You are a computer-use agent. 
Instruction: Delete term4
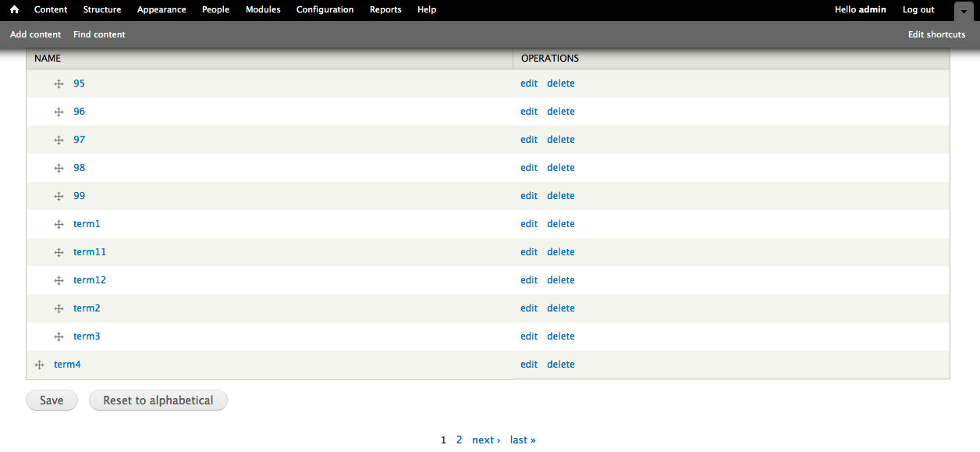click(561, 365)
